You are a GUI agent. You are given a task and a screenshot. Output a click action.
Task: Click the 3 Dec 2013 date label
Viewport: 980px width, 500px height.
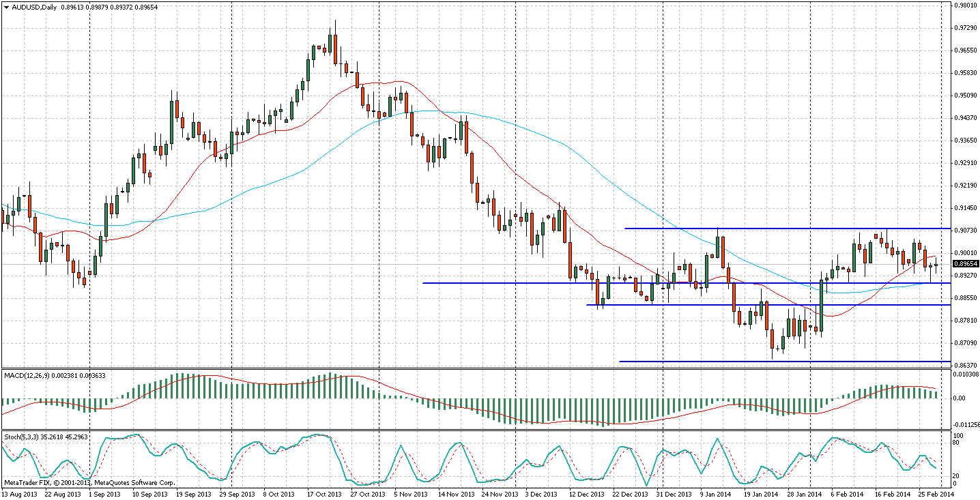click(542, 493)
